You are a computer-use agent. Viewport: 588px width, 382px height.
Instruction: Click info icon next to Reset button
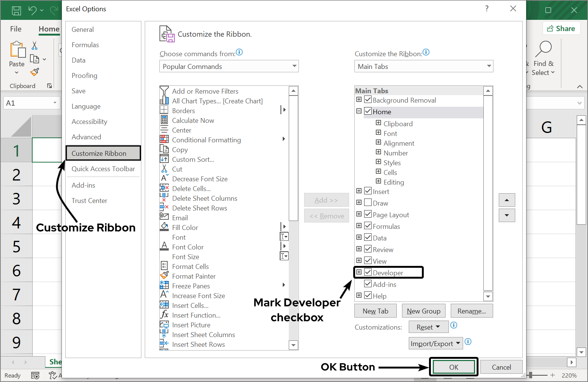click(x=454, y=325)
